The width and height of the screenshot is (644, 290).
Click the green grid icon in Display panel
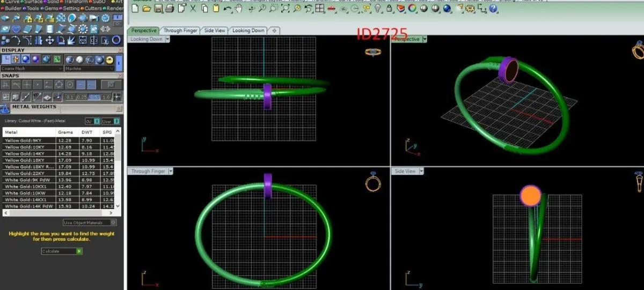tap(57, 59)
